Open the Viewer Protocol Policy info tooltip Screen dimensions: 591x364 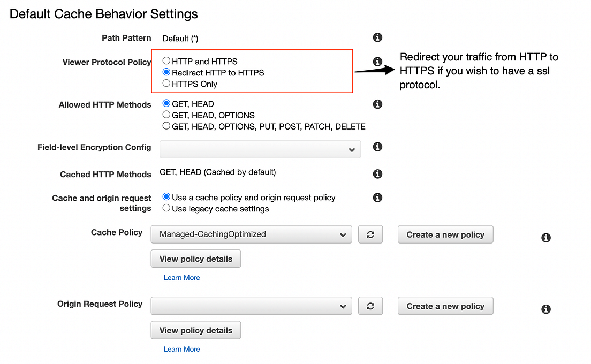click(377, 62)
